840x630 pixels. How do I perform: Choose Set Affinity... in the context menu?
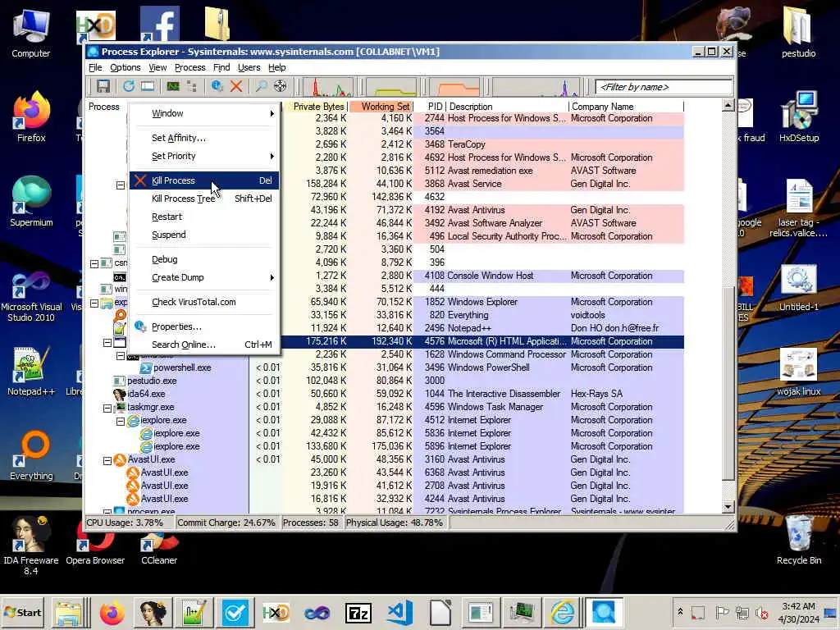pos(204,138)
